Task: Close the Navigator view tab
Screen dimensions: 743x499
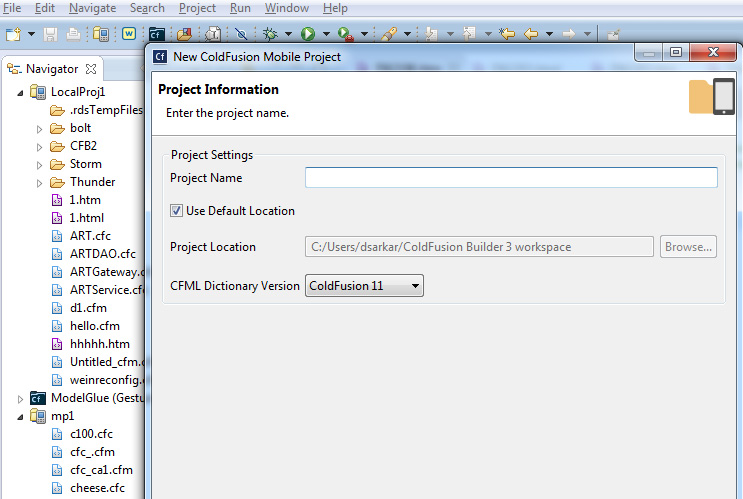Action: [91, 69]
